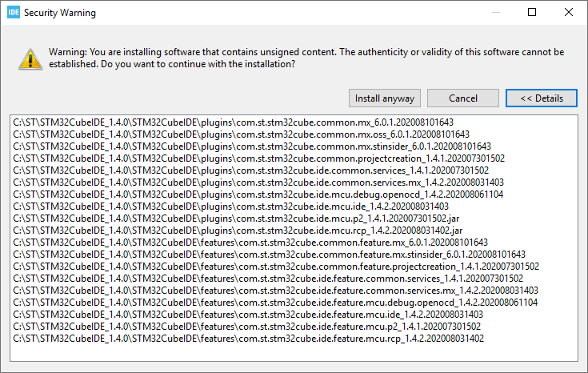This screenshot has width=588, height=373.
Task: Select plugins common.mx.stinsider_6.0.1 path line
Action: (252, 146)
